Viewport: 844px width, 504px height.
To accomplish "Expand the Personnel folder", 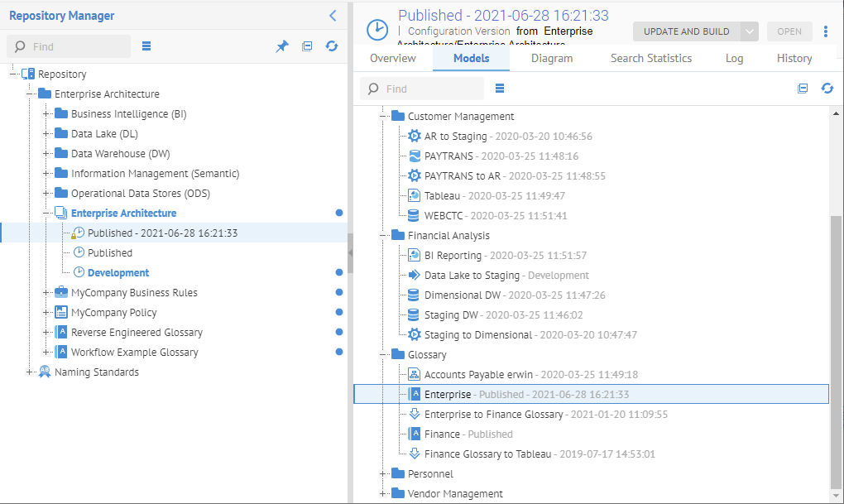I will 384,474.
